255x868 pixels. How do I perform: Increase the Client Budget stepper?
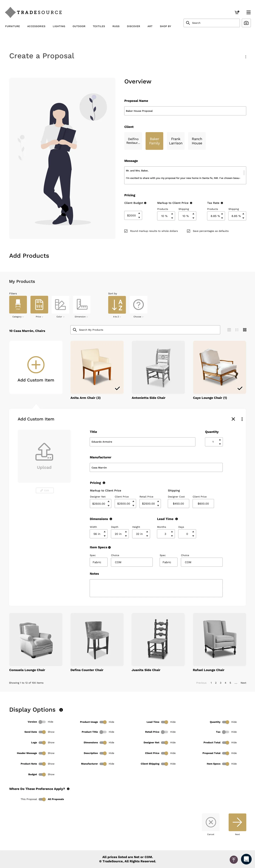139,213
